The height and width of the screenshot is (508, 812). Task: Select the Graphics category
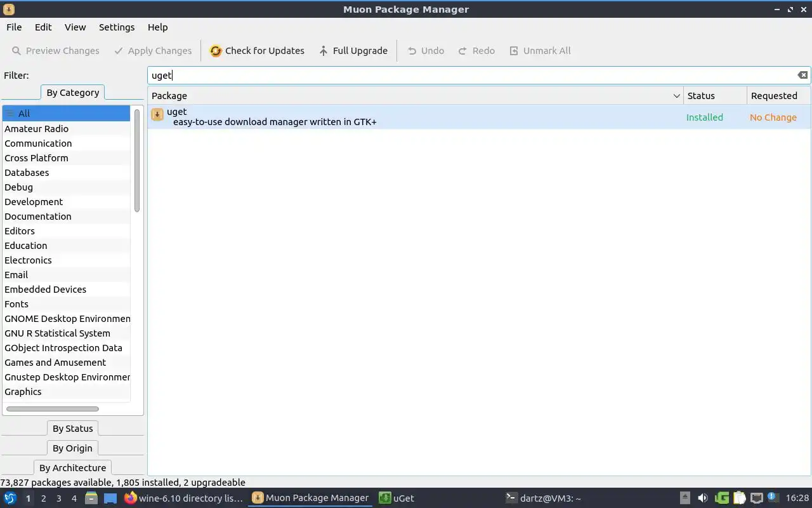pos(66,392)
